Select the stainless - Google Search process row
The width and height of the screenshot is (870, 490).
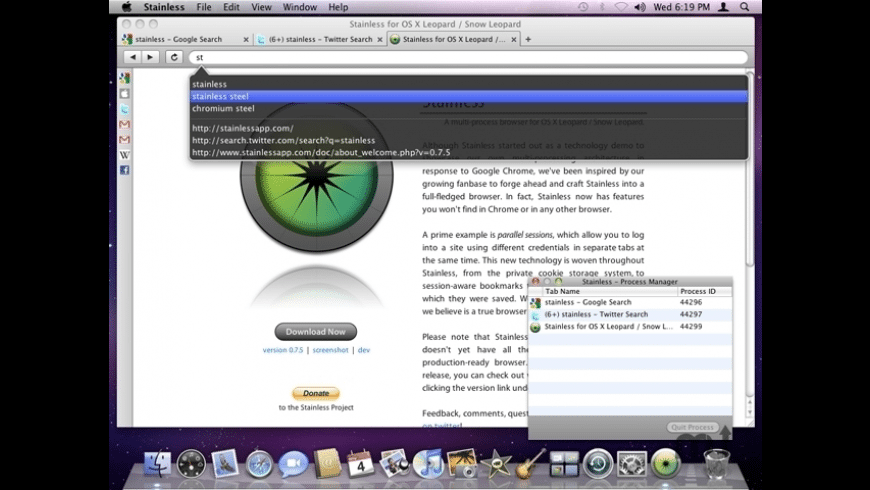[x=630, y=302]
